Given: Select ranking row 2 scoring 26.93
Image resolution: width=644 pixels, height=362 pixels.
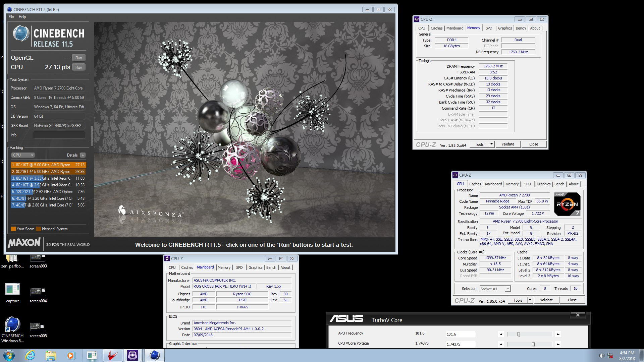Looking at the screenshot, I should [x=48, y=172].
